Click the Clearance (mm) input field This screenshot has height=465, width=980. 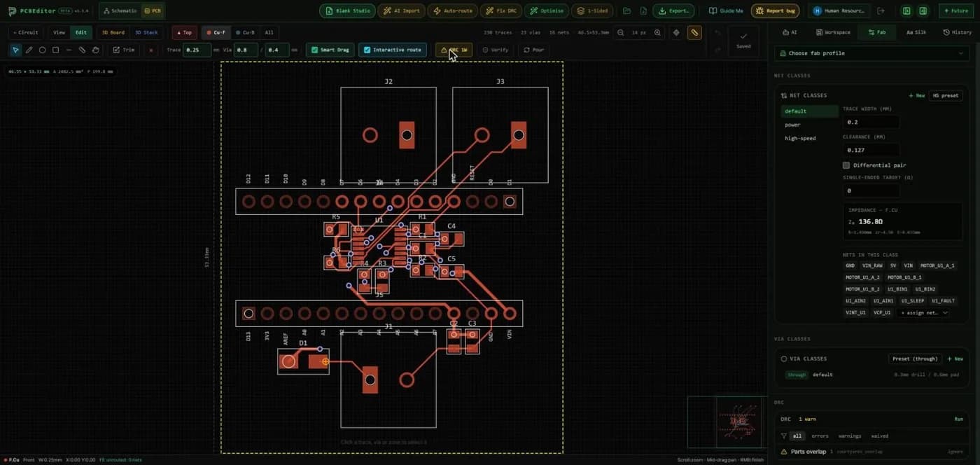pyautogui.click(x=871, y=150)
